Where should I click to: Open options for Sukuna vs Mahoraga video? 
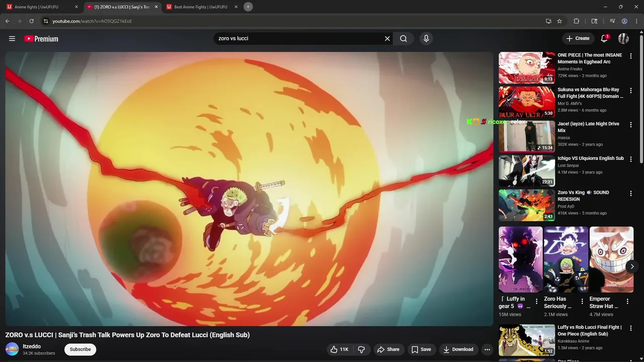coord(630,90)
